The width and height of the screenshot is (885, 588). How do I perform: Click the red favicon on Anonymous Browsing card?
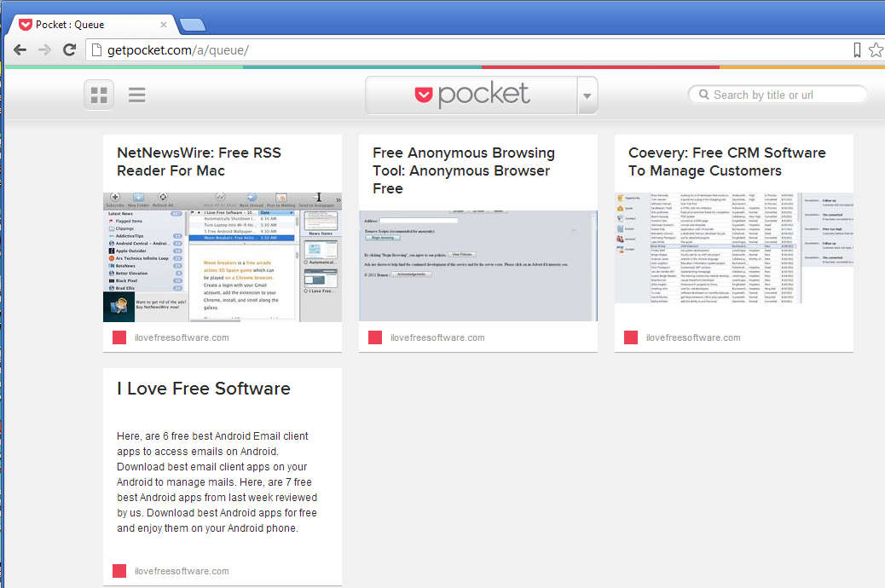375,337
